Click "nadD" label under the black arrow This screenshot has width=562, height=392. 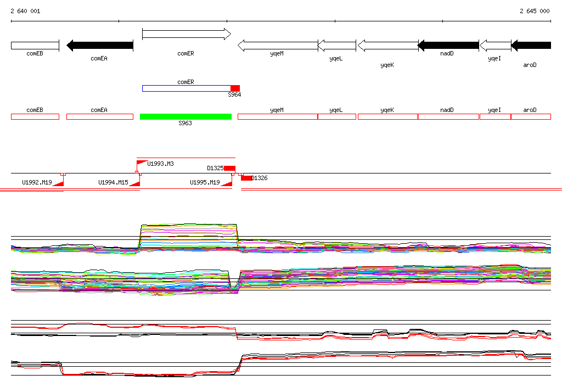pos(447,53)
